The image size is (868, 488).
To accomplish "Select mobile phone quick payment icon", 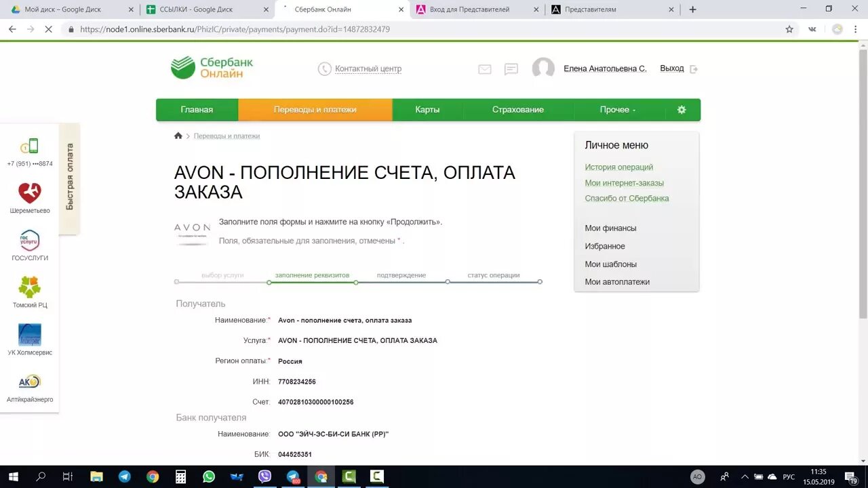I will [30, 146].
